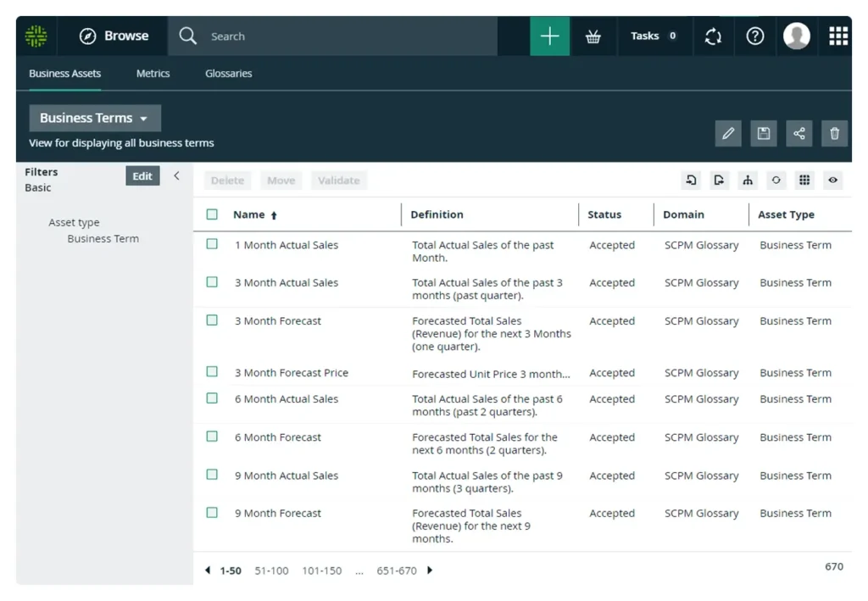Click the pencil edit view icon
The image size is (868, 601).
point(727,134)
